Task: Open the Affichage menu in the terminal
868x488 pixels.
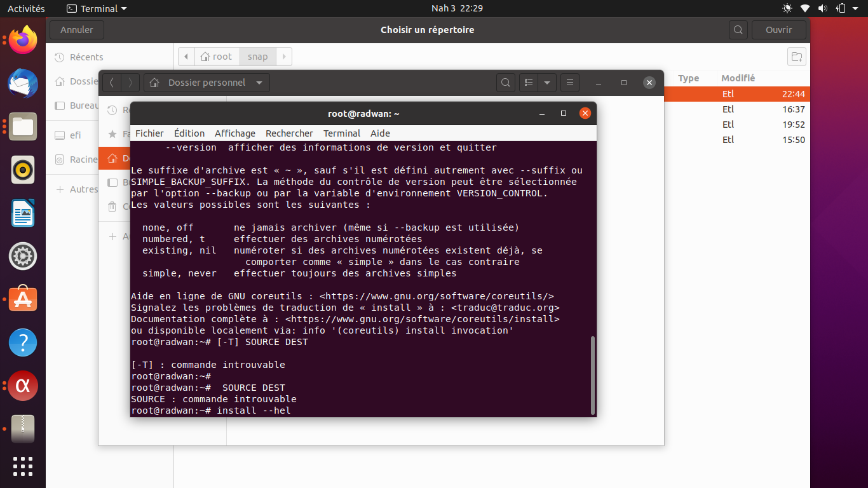Action: pyautogui.click(x=235, y=133)
